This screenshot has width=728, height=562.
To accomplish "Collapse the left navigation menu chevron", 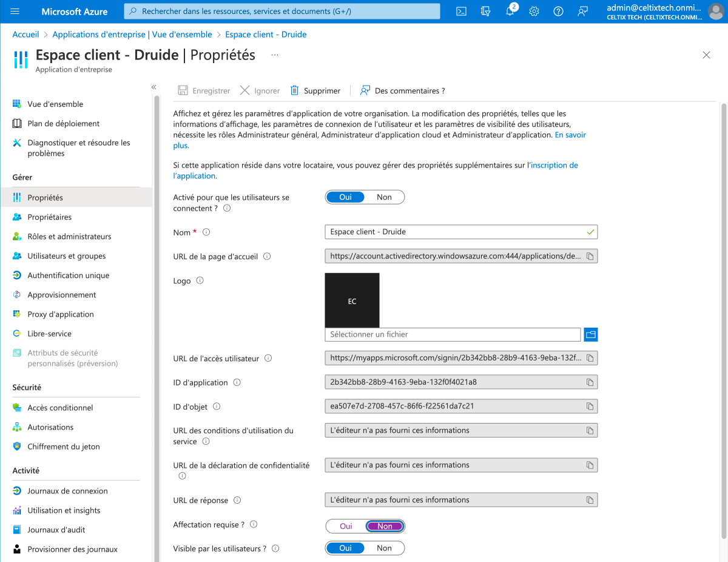I will coord(154,87).
